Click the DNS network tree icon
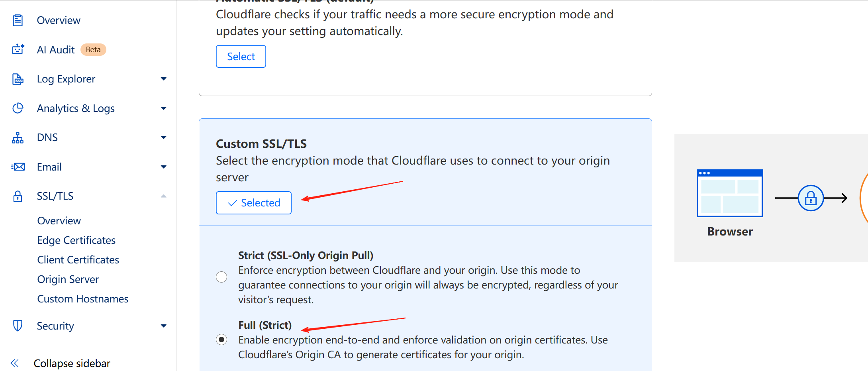 pos(18,137)
